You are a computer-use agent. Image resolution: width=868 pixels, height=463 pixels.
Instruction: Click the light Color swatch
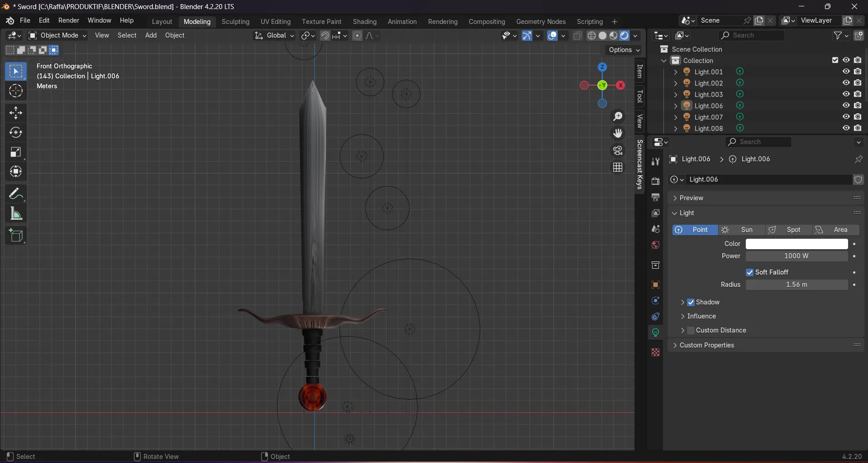[796, 244]
